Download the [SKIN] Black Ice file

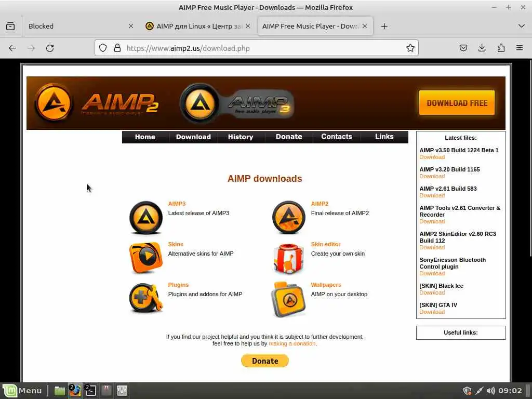click(x=432, y=292)
